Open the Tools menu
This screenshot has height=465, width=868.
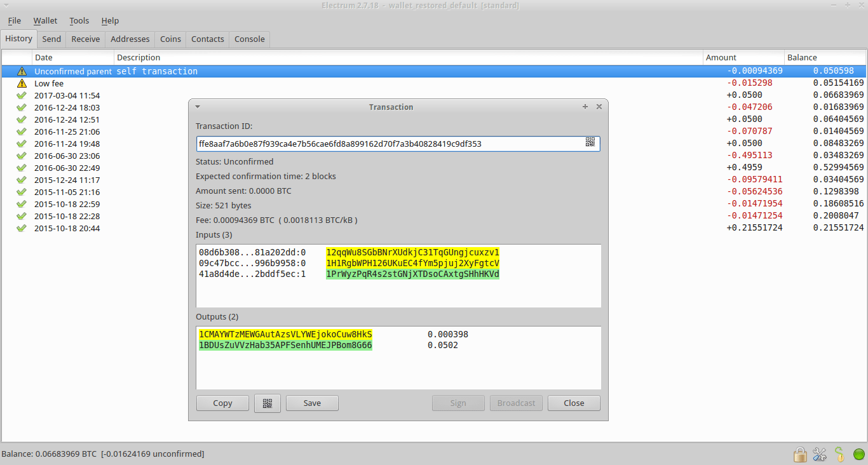coord(79,21)
